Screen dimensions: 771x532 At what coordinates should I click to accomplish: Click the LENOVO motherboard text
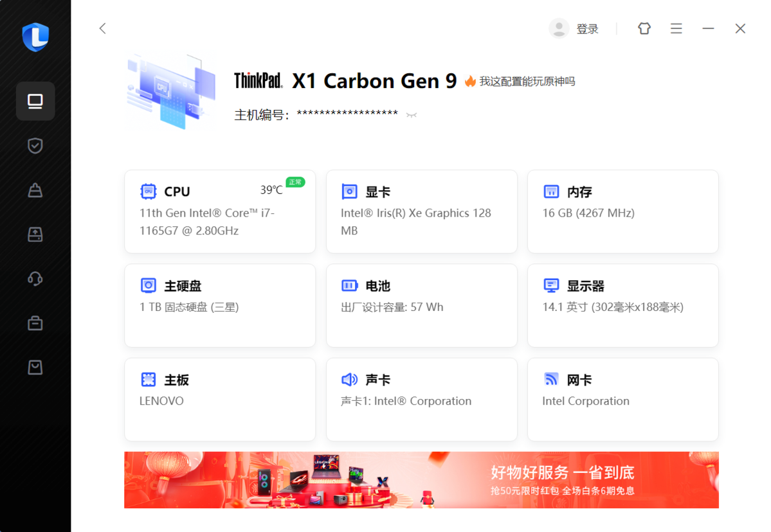click(161, 401)
